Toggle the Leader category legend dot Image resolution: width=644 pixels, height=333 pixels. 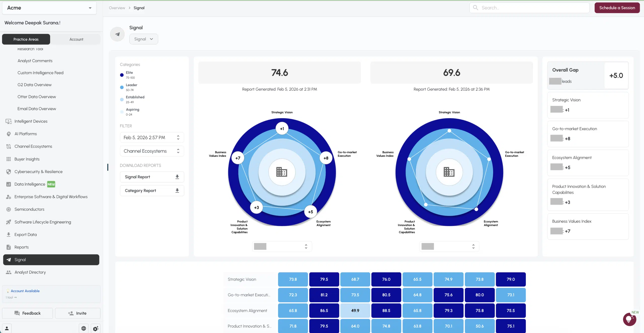pos(122,87)
